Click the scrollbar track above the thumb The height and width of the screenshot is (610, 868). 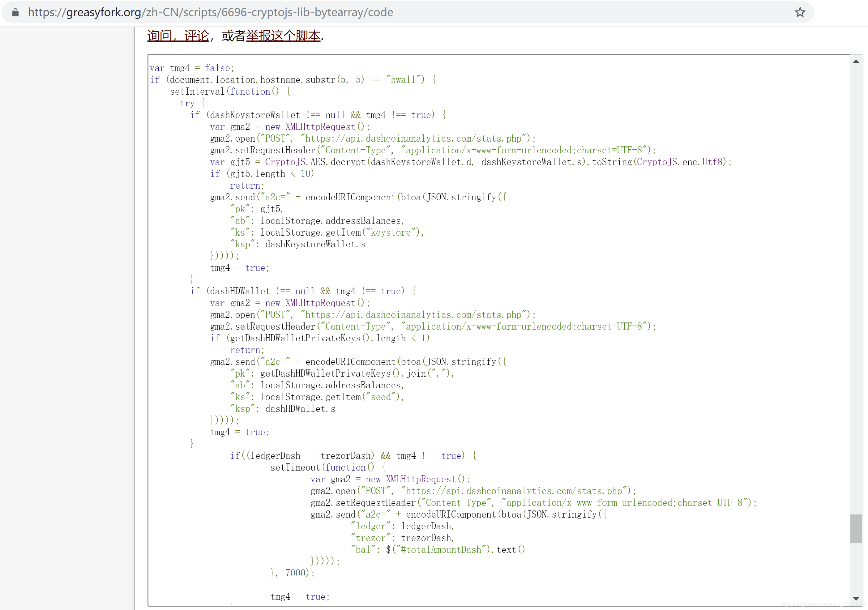click(x=856, y=287)
